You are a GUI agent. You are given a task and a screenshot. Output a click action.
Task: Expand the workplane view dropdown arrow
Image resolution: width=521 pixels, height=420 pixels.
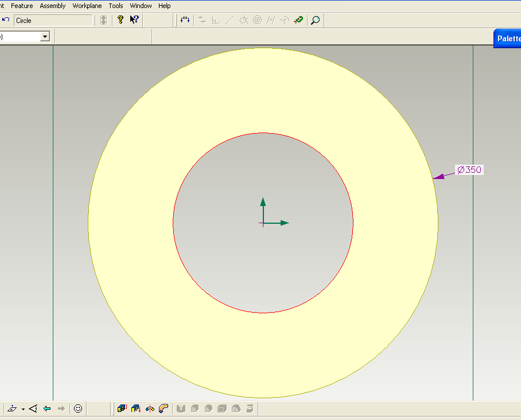click(x=23, y=409)
